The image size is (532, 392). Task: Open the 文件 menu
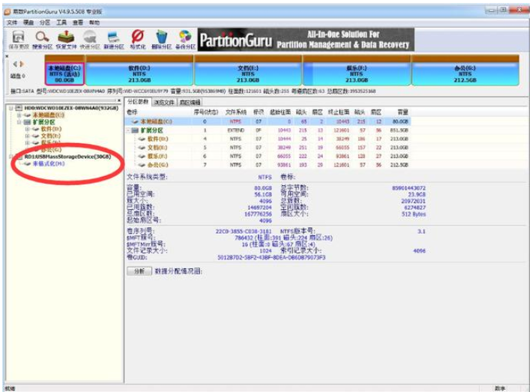(x=11, y=22)
